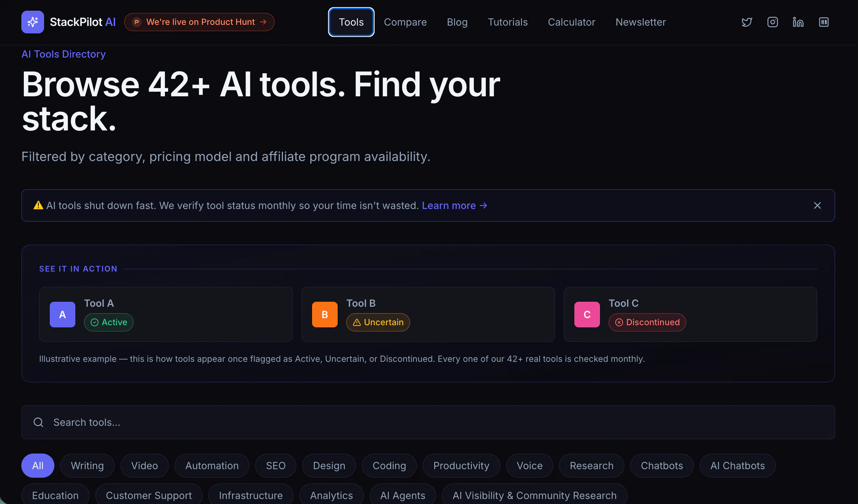This screenshot has height=504, width=858.
Task: Open the Blog nav link
Action: coord(457,22)
